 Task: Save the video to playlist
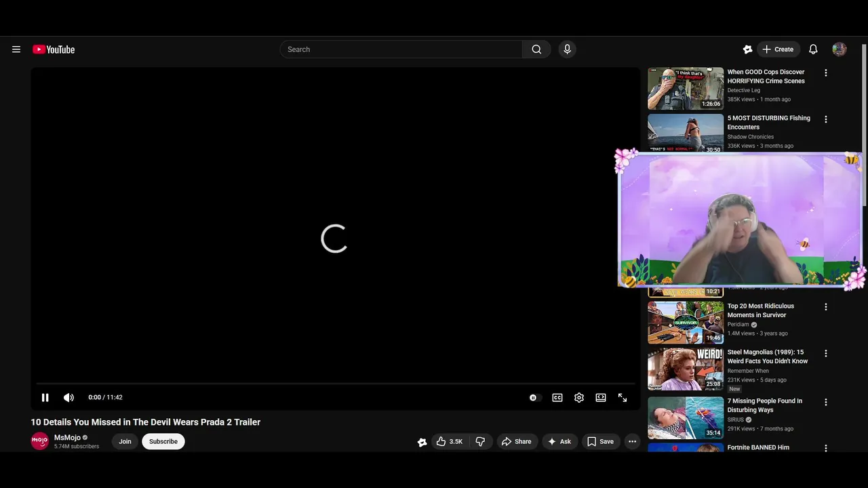point(601,441)
